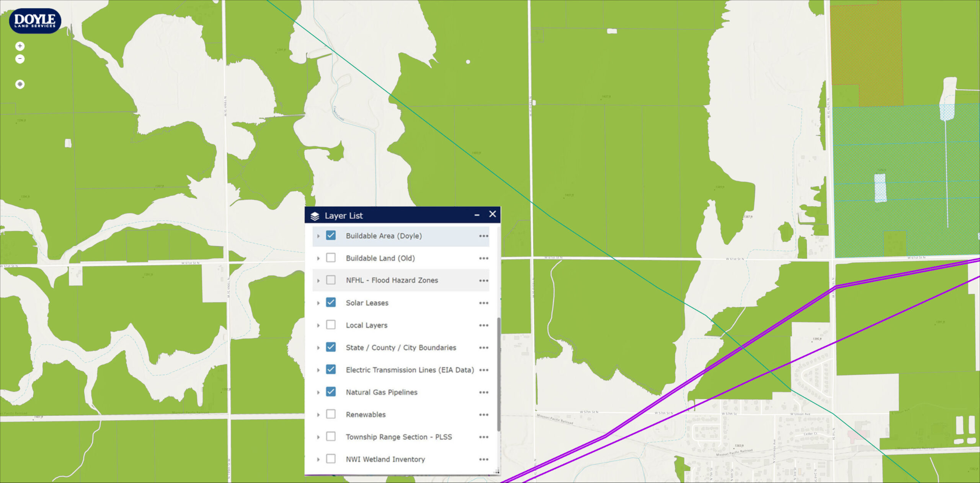Enable the Renewables layer checkbox

[330, 415]
